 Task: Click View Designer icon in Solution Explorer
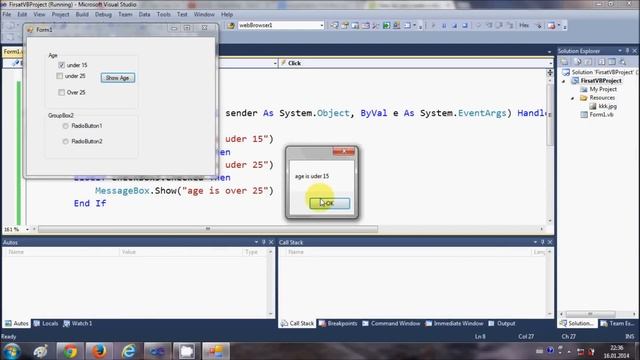tap(612, 62)
